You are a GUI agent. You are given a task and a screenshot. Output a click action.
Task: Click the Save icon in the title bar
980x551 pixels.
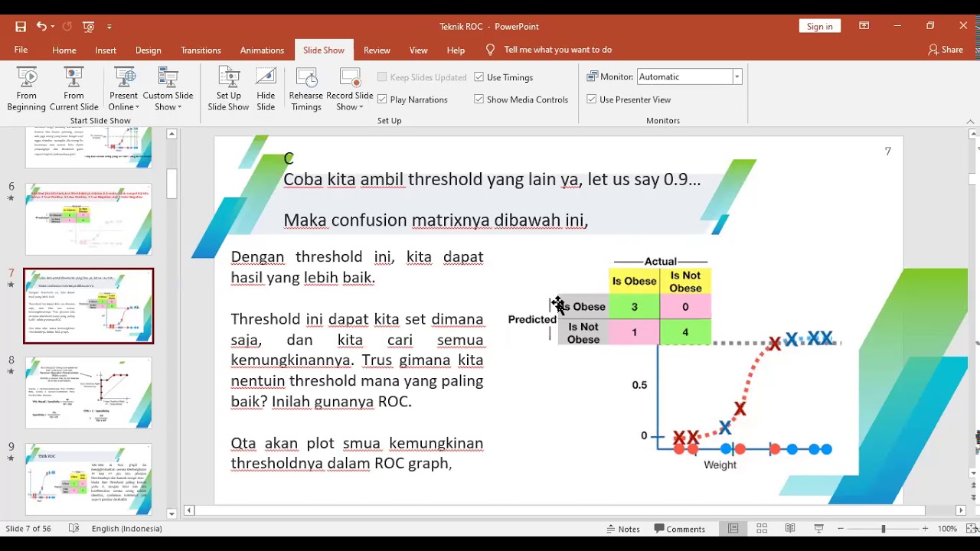21,26
